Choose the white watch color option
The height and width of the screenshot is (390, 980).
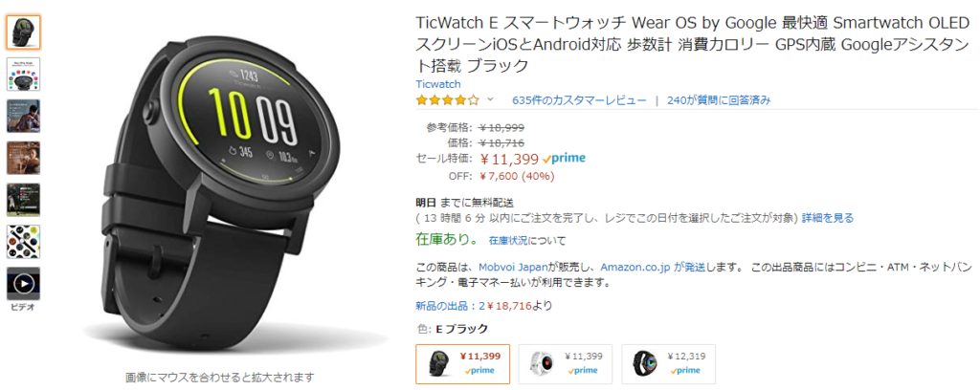(x=566, y=364)
